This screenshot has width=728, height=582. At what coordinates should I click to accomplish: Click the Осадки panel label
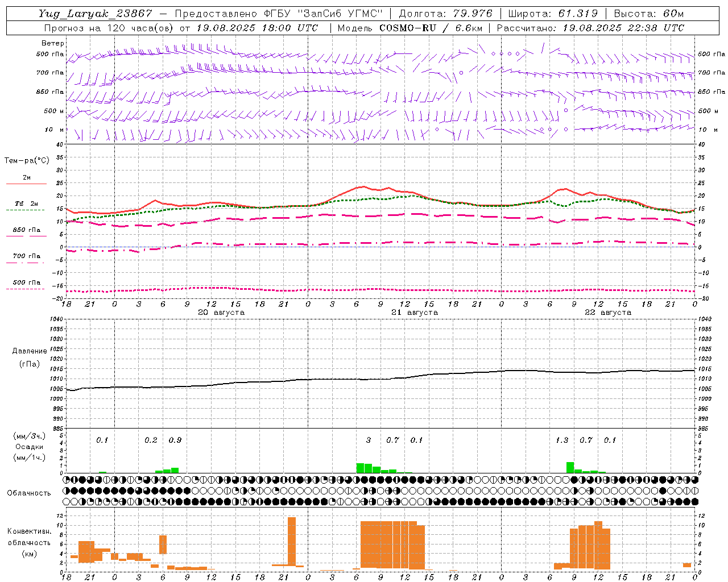pyautogui.click(x=30, y=447)
